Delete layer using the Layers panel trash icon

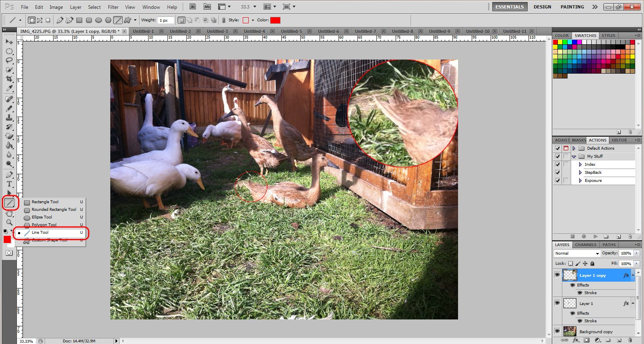(630, 340)
